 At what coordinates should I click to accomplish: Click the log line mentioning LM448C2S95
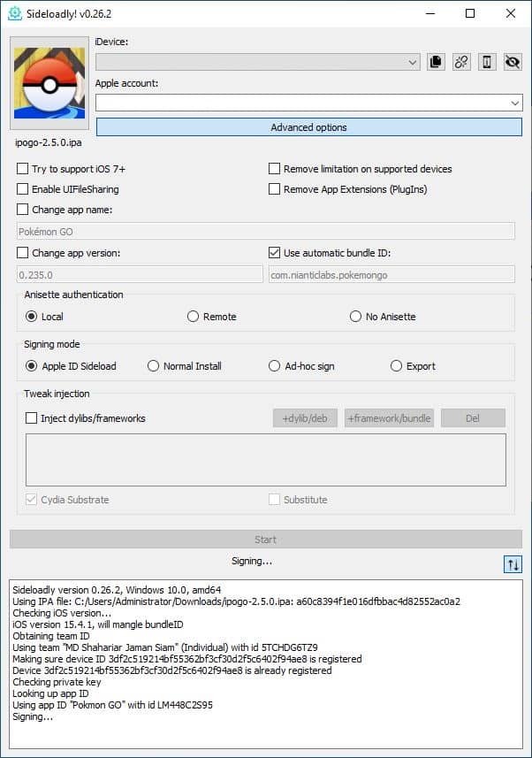112,705
